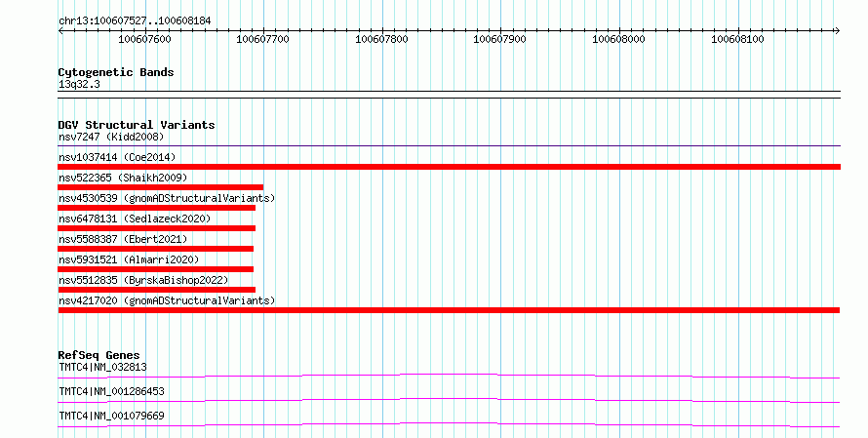Screen dimensions: 868x438
Task: Click the red bar for nsv6478131
Action: (157, 228)
